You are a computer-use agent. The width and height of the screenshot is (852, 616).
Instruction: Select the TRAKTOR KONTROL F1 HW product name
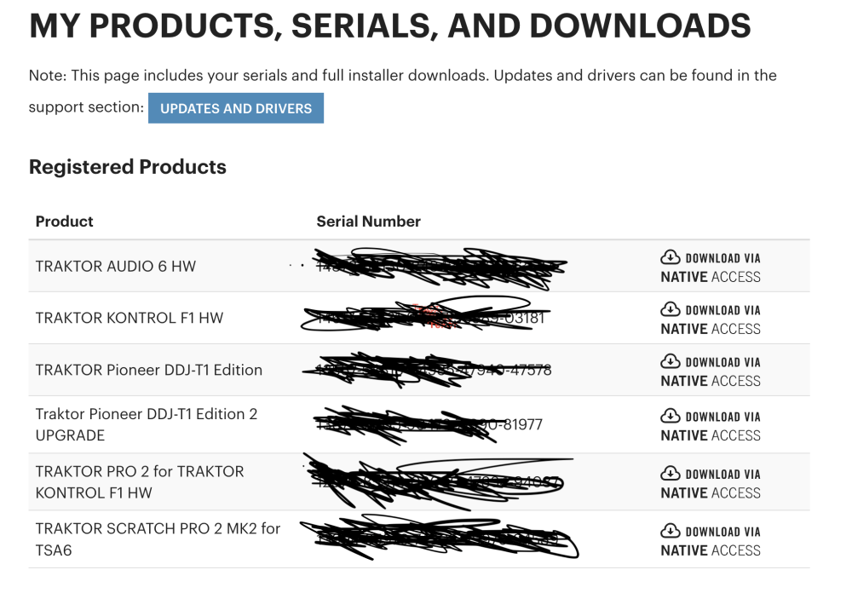click(130, 318)
